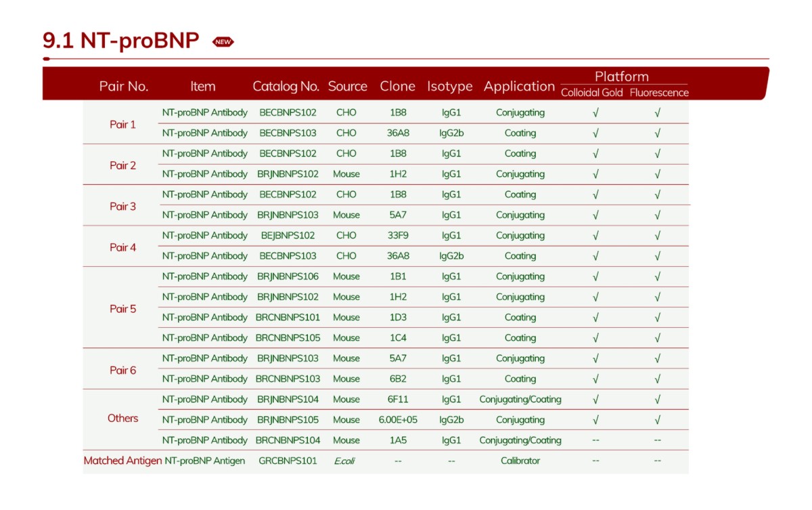Click the NEW badge next to NT-proBNP
812x510 pixels.
(223, 41)
